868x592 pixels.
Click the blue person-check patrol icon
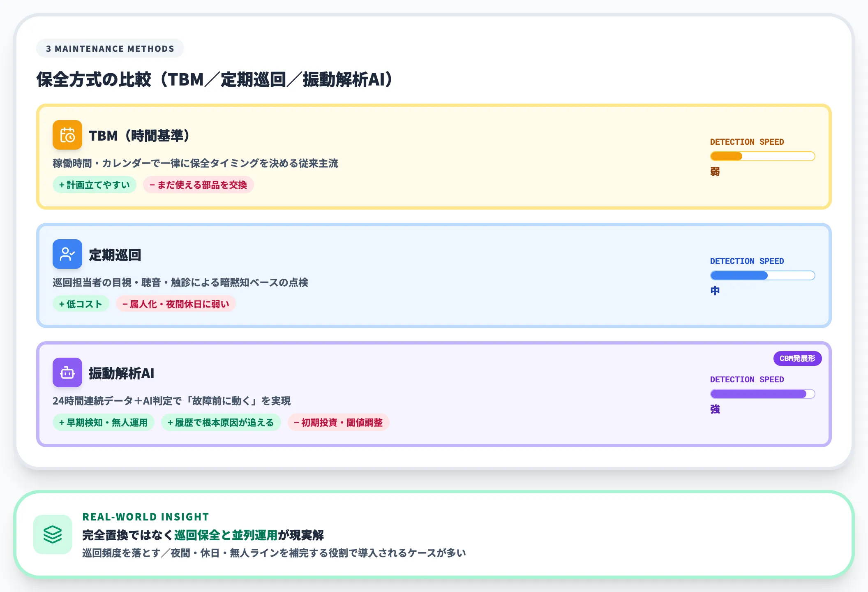coord(67,254)
